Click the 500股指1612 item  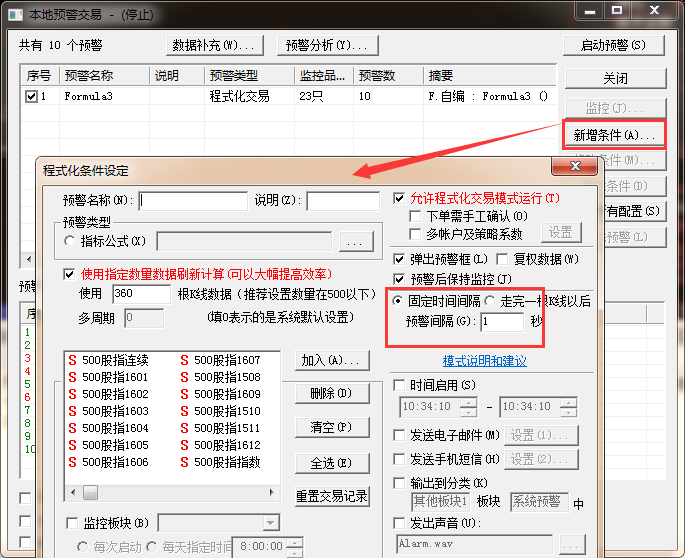226,445
